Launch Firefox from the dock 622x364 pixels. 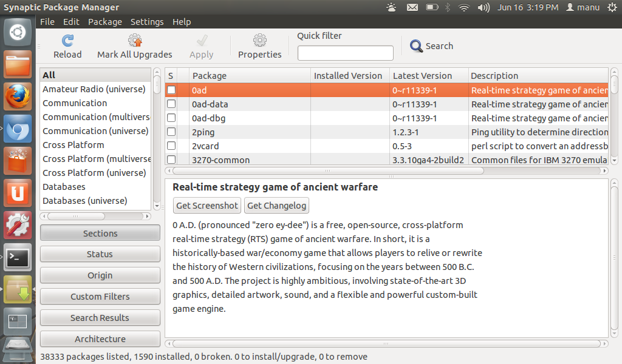coord(18,96)
